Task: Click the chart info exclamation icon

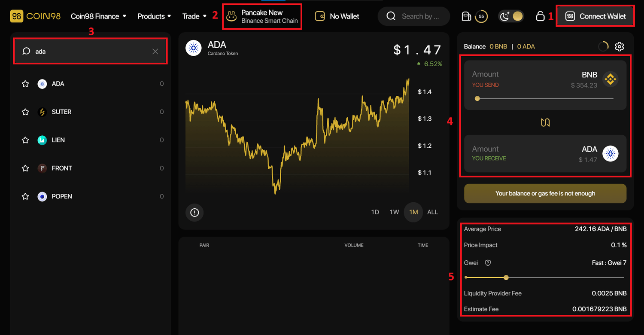Action: pyautogui.click(x=194, y=212)
